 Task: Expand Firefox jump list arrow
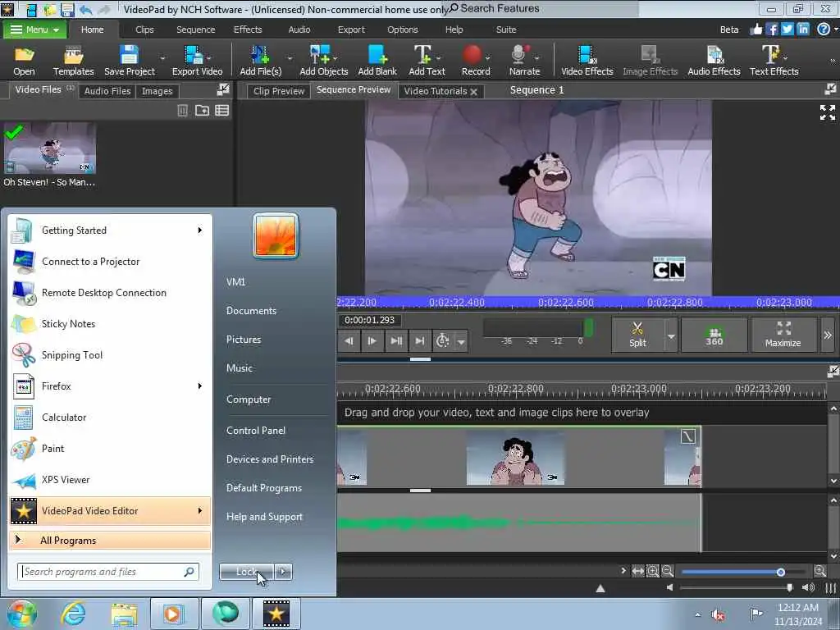[x=200, y=386]
